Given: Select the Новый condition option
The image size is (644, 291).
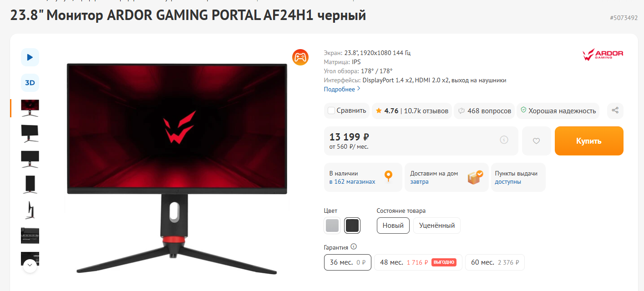Looking at the screenshot, I should point(393,226).
